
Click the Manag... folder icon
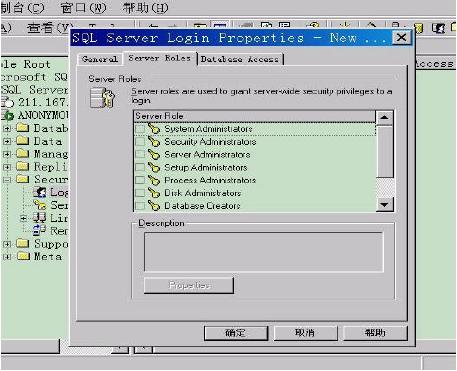click(23, 153)
